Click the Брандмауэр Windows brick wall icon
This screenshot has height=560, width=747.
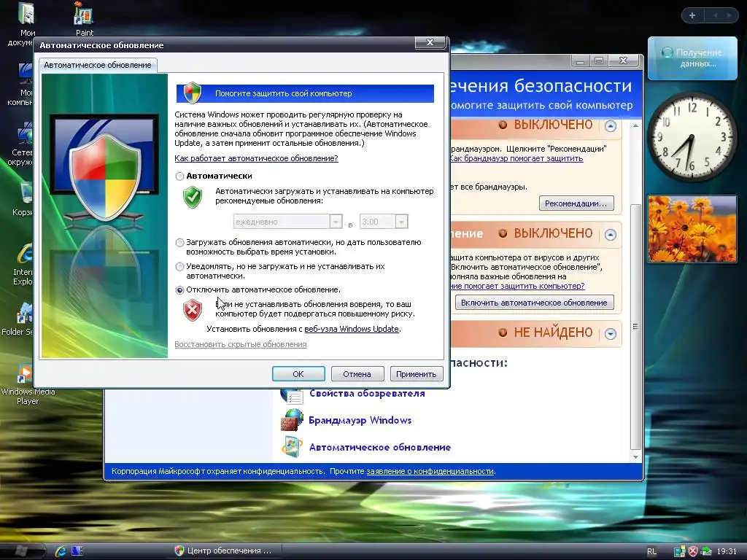click(x=292, y=420)
